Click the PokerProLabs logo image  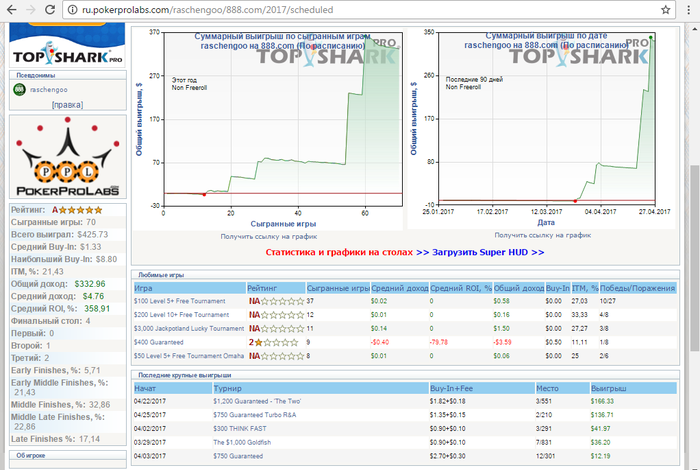[x=68, y=157]
